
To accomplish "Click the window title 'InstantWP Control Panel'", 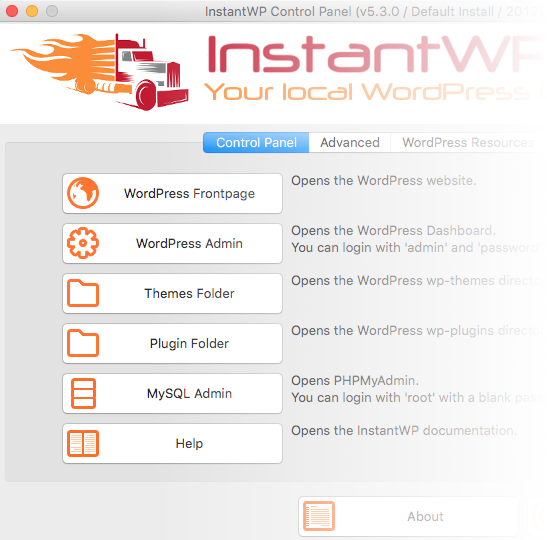I will 278,12.
